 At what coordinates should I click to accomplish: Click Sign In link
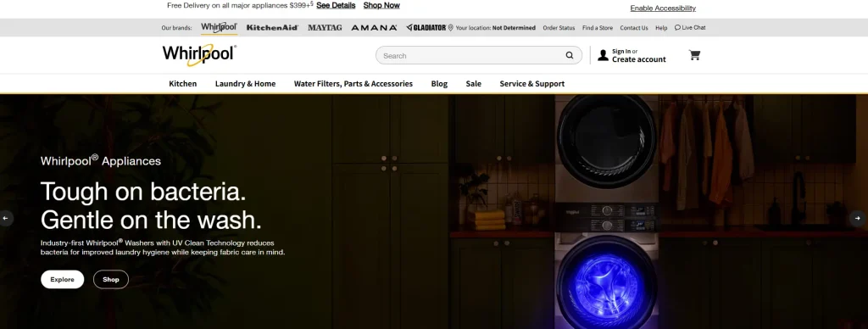coord(621,51)
